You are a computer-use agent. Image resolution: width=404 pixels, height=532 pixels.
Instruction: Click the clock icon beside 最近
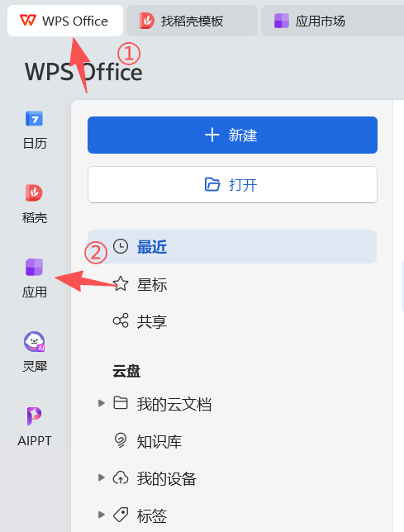[121, 246]
